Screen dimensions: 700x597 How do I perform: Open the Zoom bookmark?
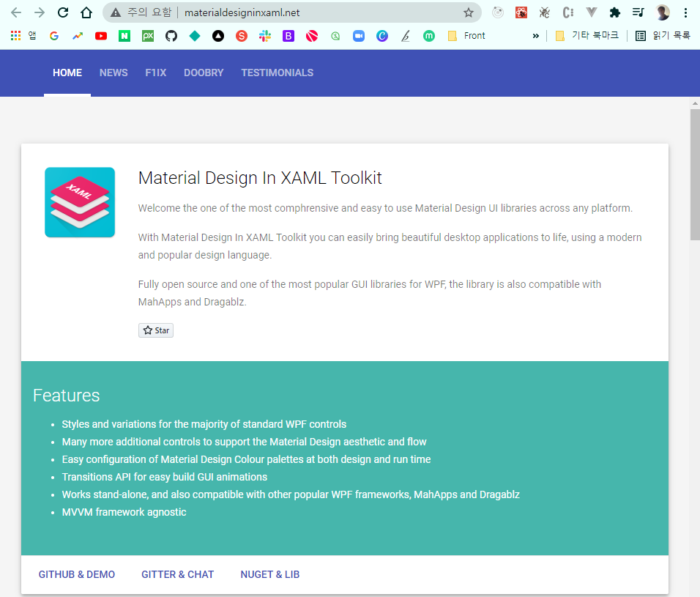pyautogui.click(x=359, y=36)
